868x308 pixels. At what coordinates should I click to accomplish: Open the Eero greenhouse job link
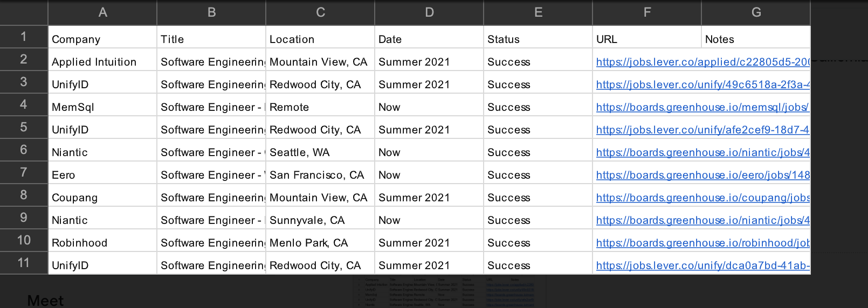click(702, 175)
